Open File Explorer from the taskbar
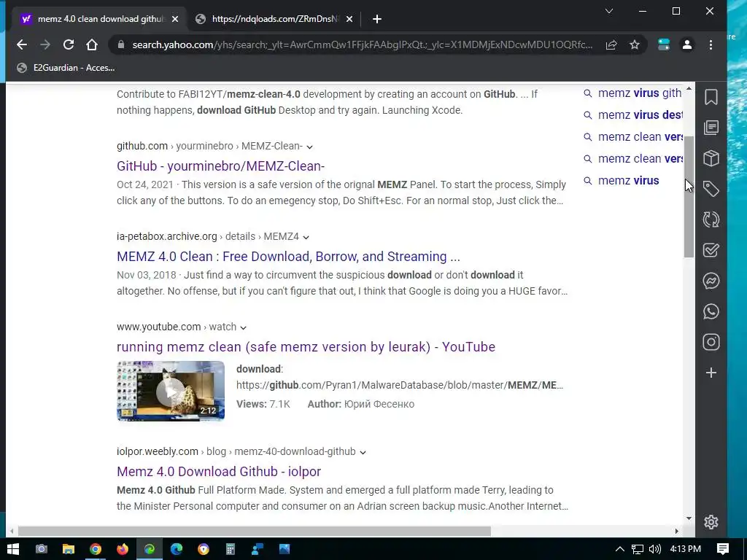 coord(69,549)
